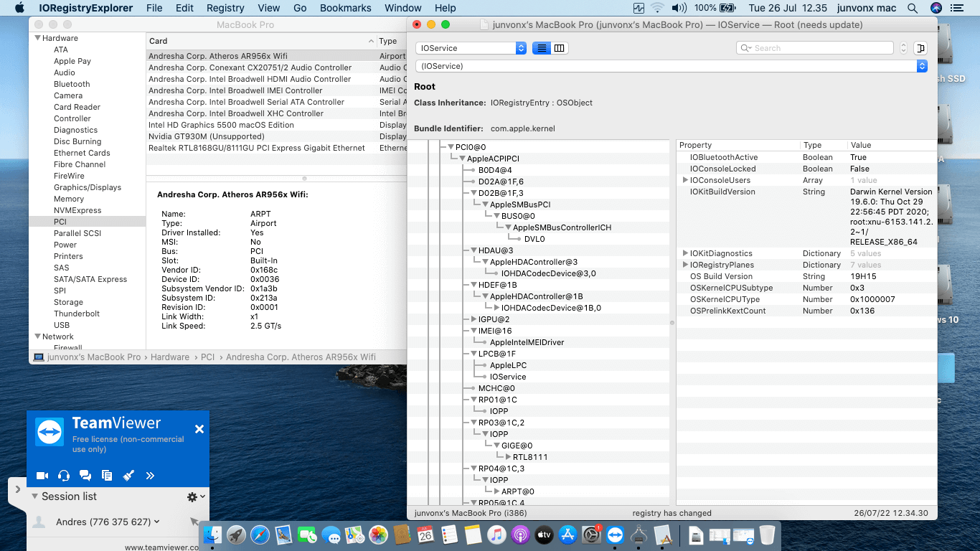The width and height of the screenshot is (980, 551).
Task: Select the Nvidia GT930M (Unsupported) row
Action: pos(207,136)
